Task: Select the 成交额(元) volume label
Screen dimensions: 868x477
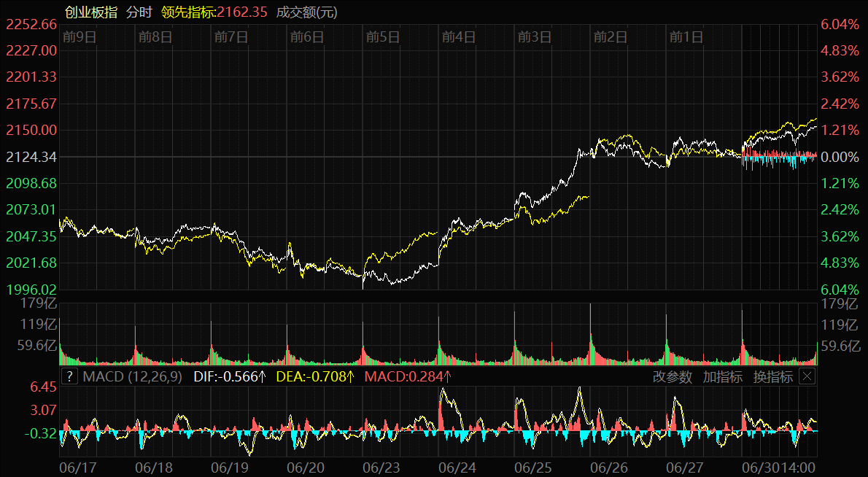Action: (306, 12)
